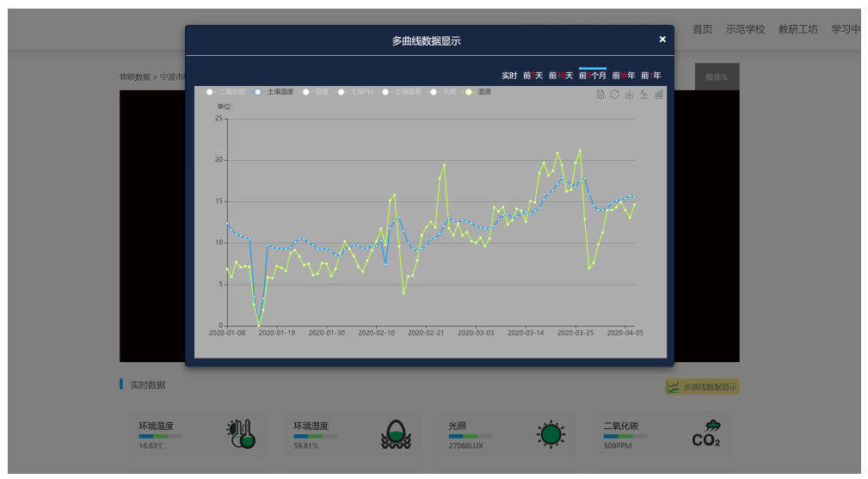This screenshot has width=868, height=479.
Task: Click the 多曲线数据显示 button below video
Action: (702, 387)
